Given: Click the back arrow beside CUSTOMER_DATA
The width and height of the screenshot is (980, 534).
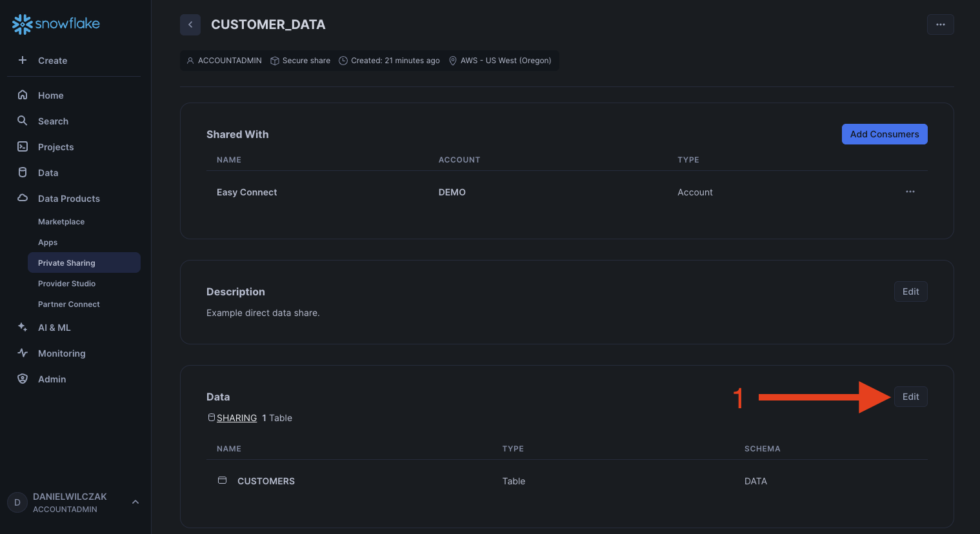Looking at the screenshot, I should tap(190, 25).
